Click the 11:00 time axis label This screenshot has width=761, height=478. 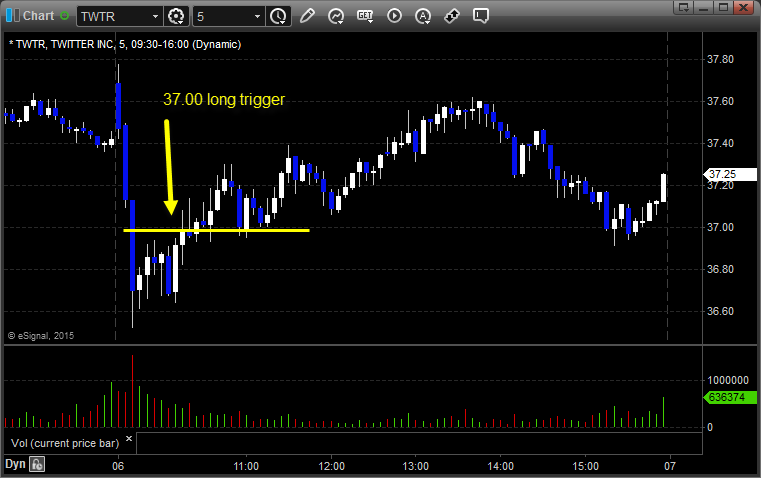tap(246, 466)
